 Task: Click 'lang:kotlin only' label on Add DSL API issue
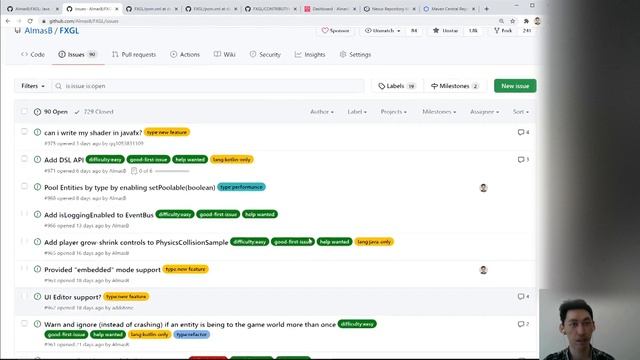[x=231, y=160]
